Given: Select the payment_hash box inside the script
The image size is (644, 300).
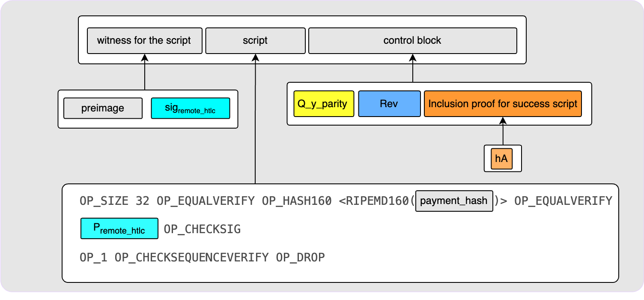Looking at the screenshot, I should [454, 201].
